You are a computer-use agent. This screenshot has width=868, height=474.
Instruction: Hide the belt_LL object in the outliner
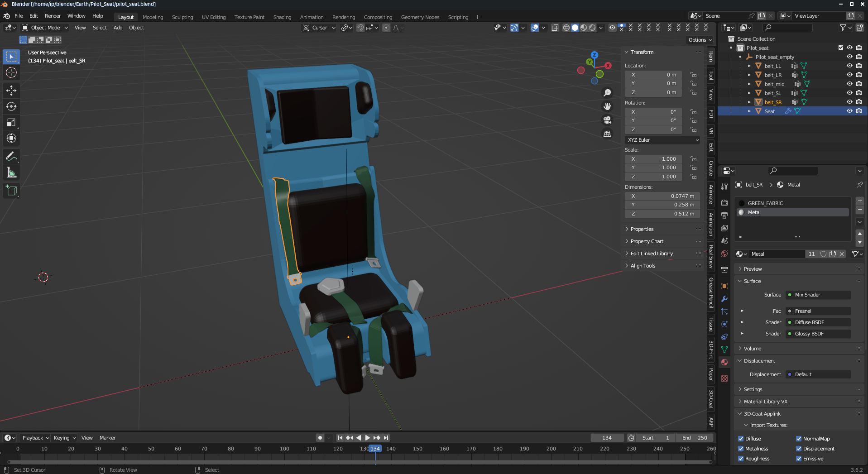(849, 66)
